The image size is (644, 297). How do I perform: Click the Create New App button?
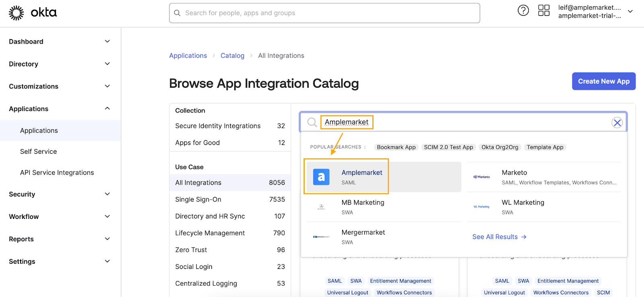[x=603, y=81]
